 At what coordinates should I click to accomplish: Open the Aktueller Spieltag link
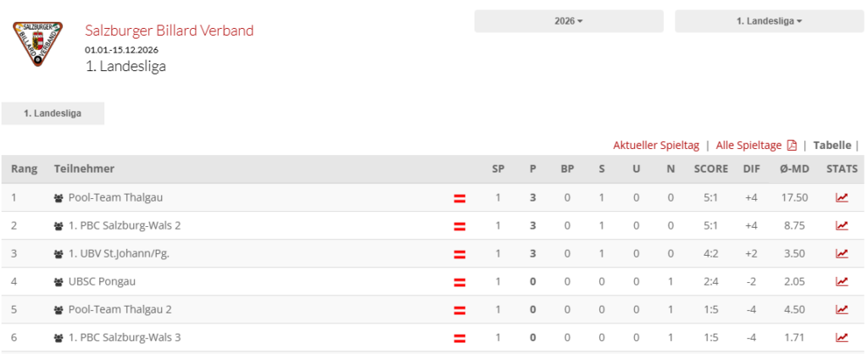pos(656,145)
